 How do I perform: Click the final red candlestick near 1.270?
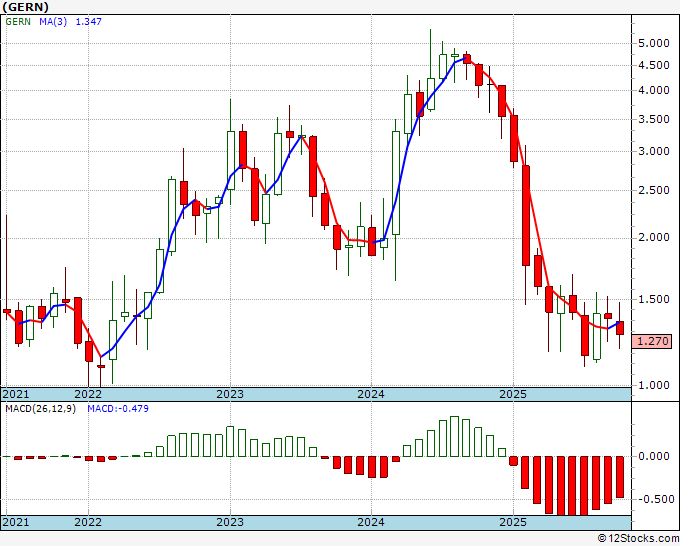pos(620,328)
